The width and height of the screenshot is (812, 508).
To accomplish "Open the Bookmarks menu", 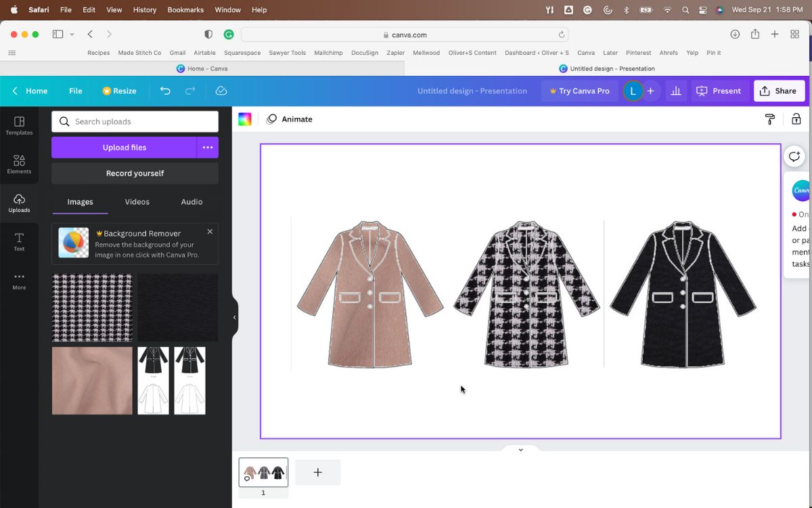I will pos(184,9).
